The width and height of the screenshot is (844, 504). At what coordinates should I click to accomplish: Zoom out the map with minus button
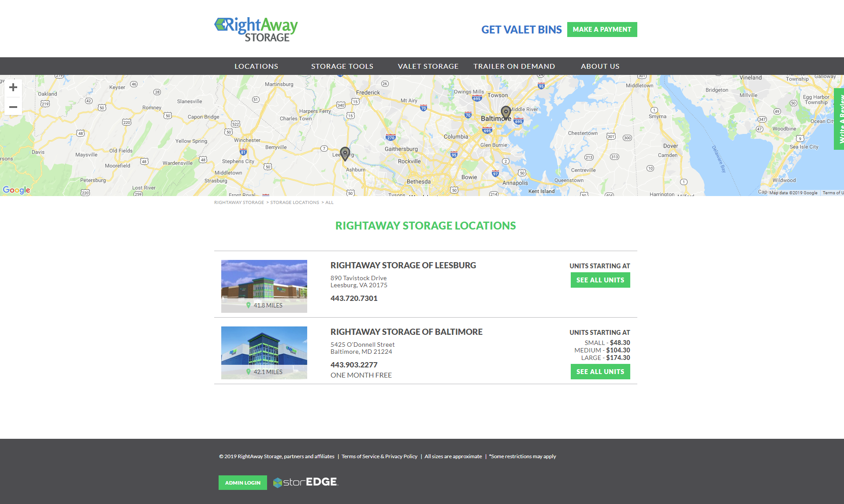pos(13,107)
